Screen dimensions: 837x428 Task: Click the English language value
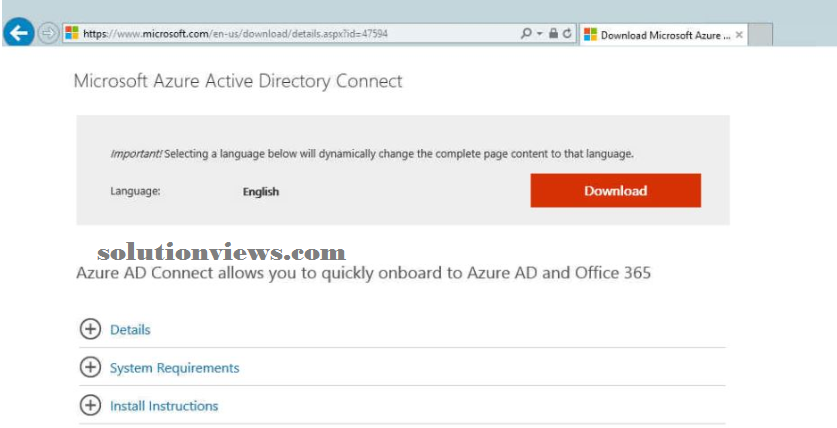pyautogui.click(x=261, y=192)
